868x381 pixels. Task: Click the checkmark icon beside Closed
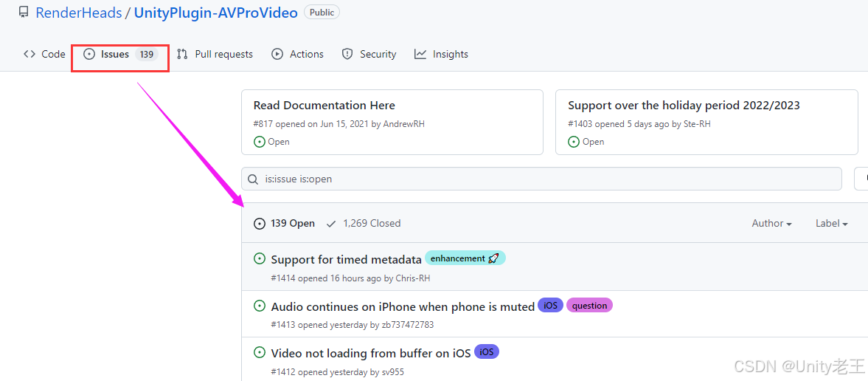point(332,224)
